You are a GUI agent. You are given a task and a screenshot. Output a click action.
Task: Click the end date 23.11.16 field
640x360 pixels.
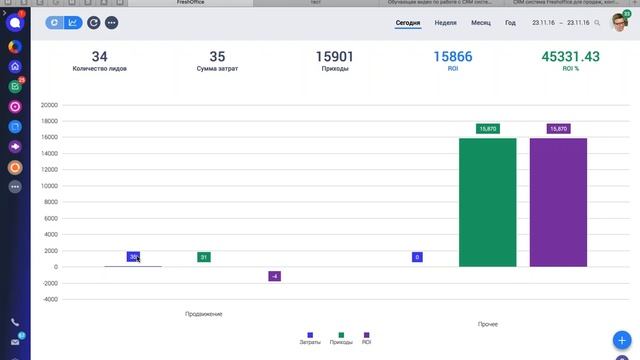[578, 23]
